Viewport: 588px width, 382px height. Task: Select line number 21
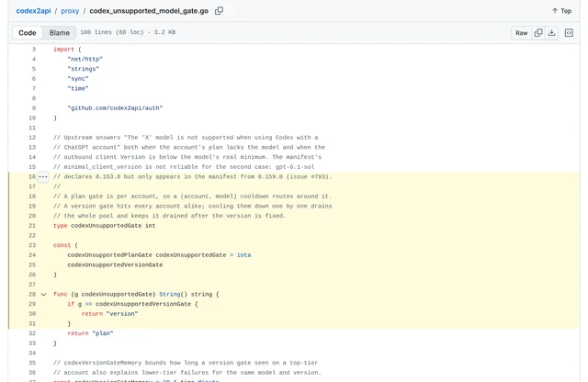(32, 226)
